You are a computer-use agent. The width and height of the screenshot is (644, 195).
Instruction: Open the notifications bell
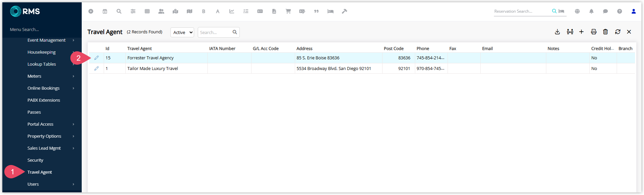point(591,11)
